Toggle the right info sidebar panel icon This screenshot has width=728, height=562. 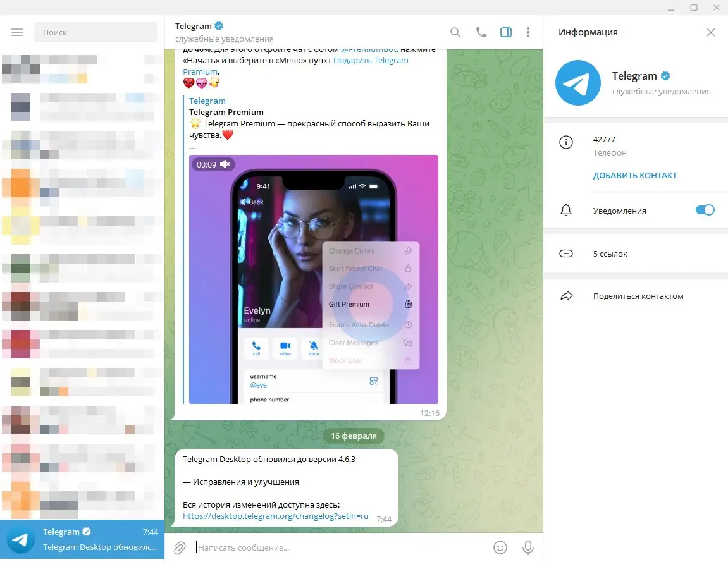(x=505, y=32)
